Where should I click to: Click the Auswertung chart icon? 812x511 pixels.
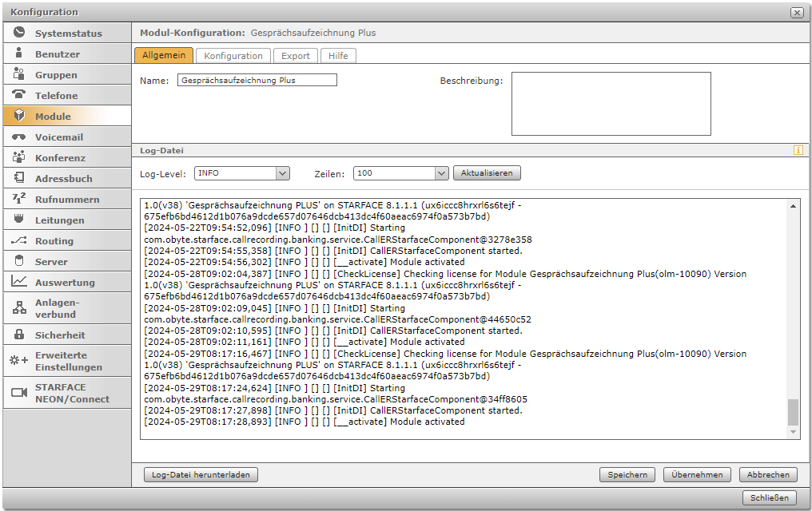coord(19,282)
